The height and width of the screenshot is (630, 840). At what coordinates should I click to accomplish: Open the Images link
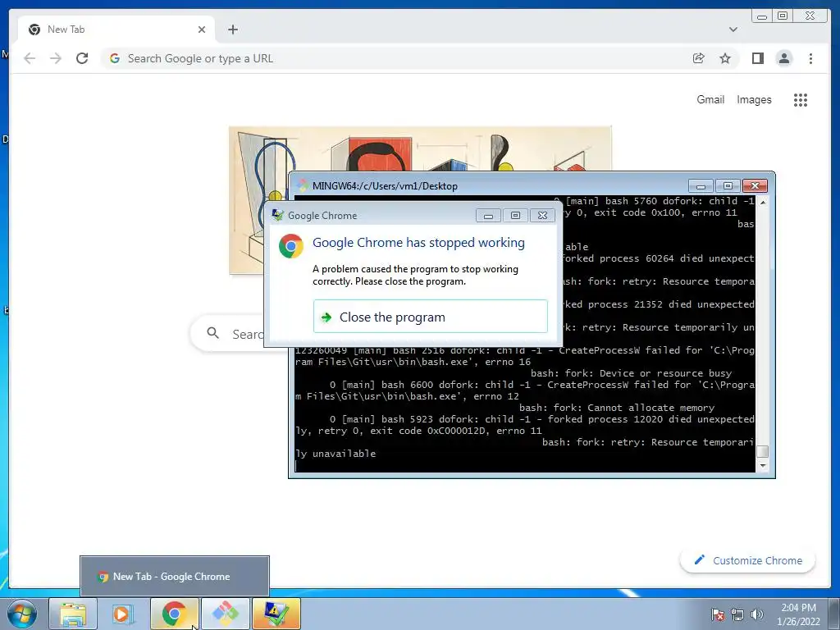point(754,99)
